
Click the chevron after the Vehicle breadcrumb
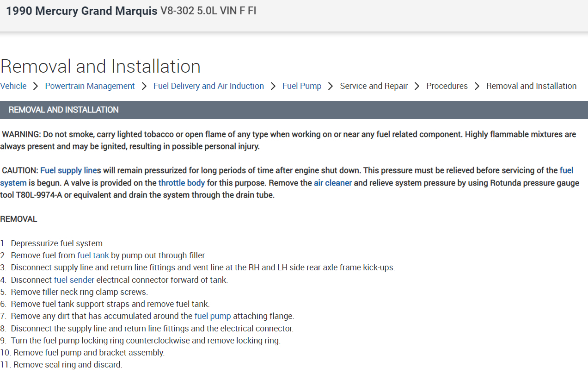point(36,86)
